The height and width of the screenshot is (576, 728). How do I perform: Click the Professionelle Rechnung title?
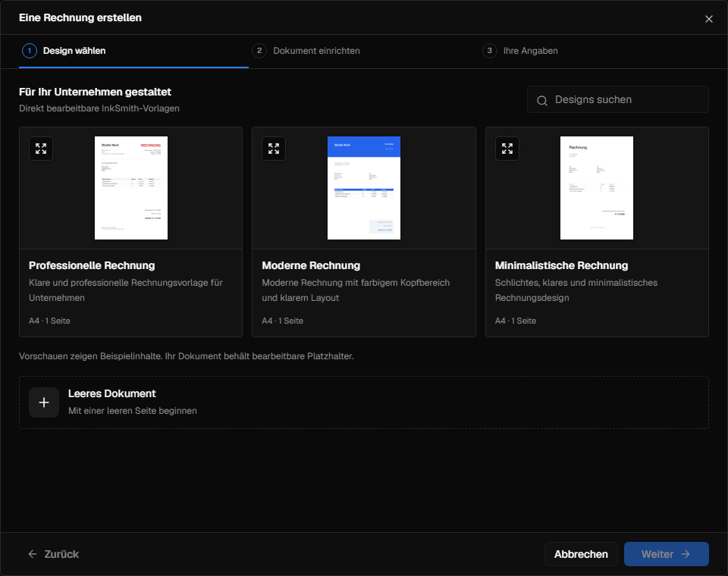[92, 265]
